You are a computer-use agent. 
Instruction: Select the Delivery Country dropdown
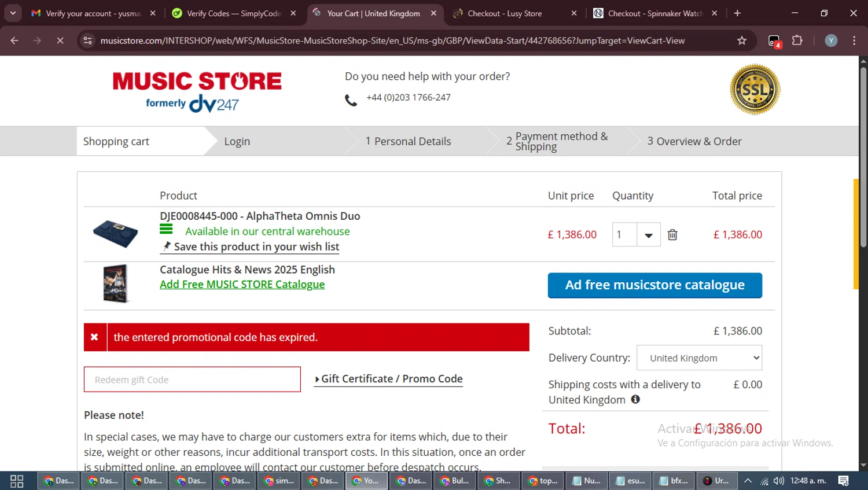point(699,358)
